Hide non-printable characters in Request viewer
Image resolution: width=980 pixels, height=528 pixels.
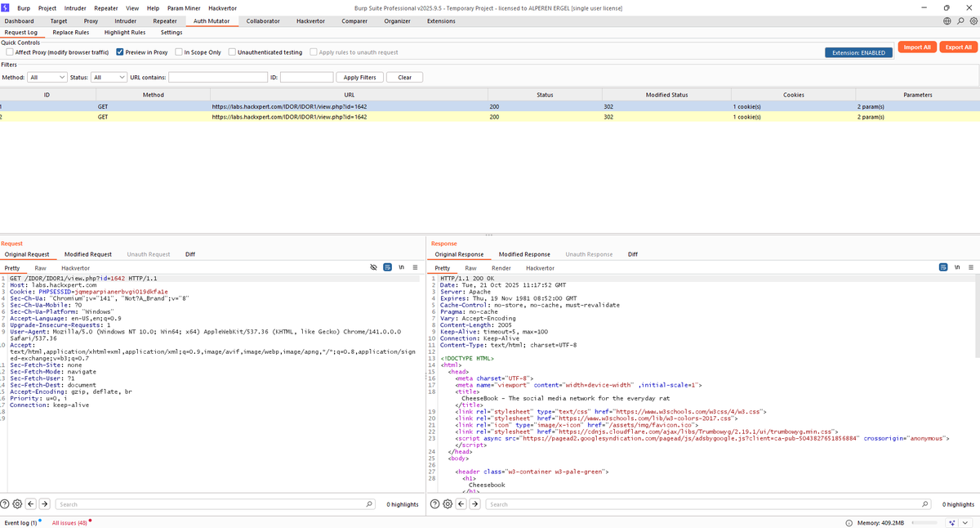tap(374, 267)
